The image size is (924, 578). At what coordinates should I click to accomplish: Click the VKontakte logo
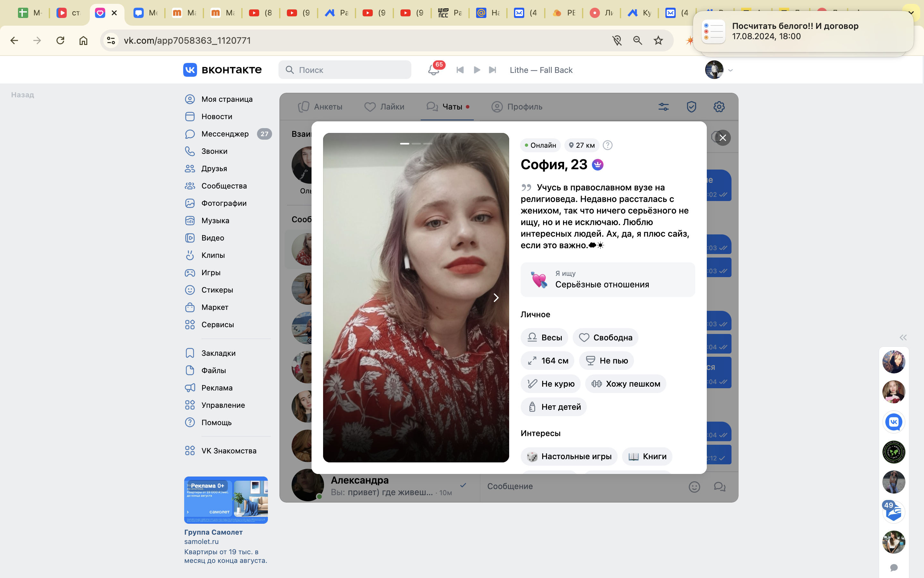[223, 70]
